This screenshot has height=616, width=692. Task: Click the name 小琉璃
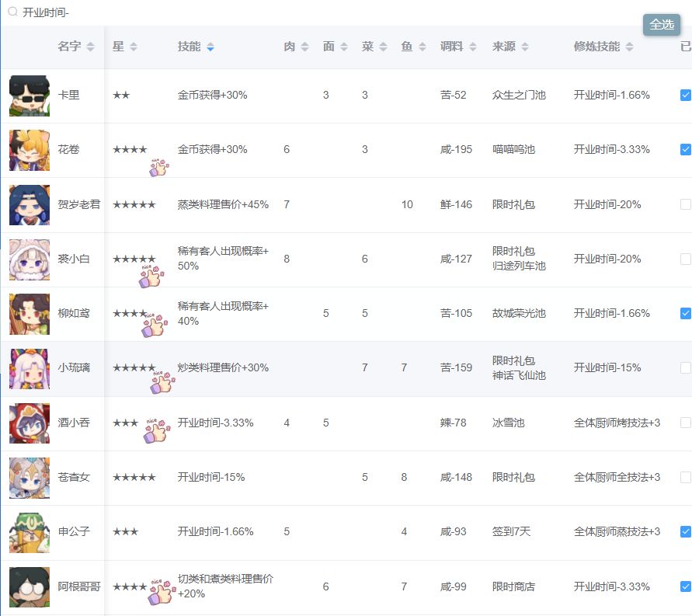click(74, 367)
